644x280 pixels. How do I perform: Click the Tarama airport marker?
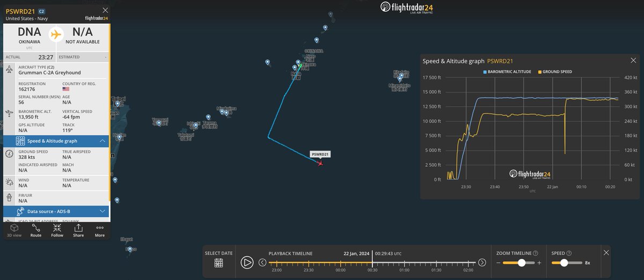208,117
